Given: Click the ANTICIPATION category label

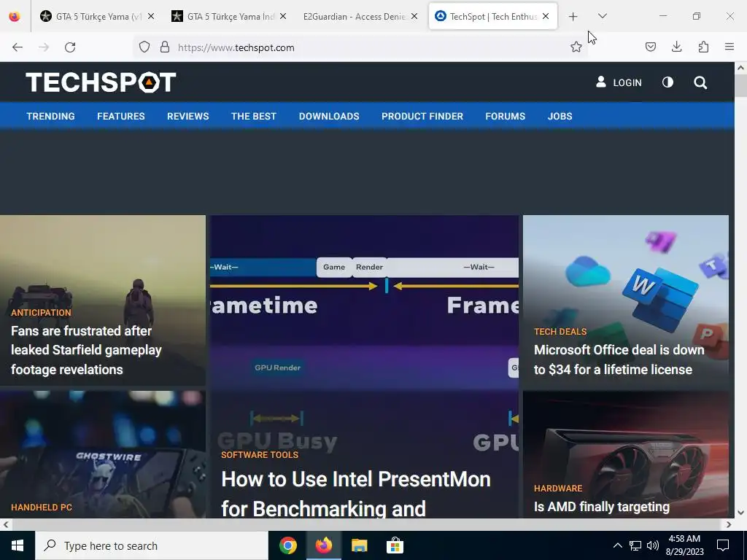Looking at the screenshot, I should click(41, 312).
